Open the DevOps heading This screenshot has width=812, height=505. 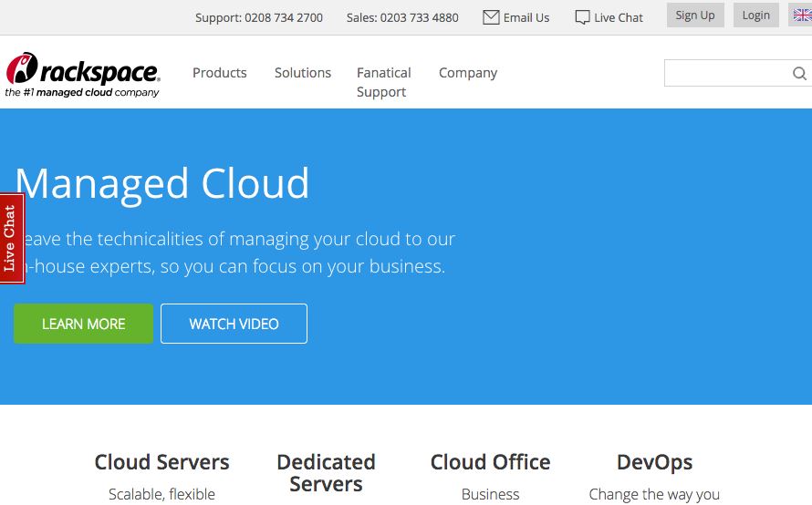pos(654,462)
